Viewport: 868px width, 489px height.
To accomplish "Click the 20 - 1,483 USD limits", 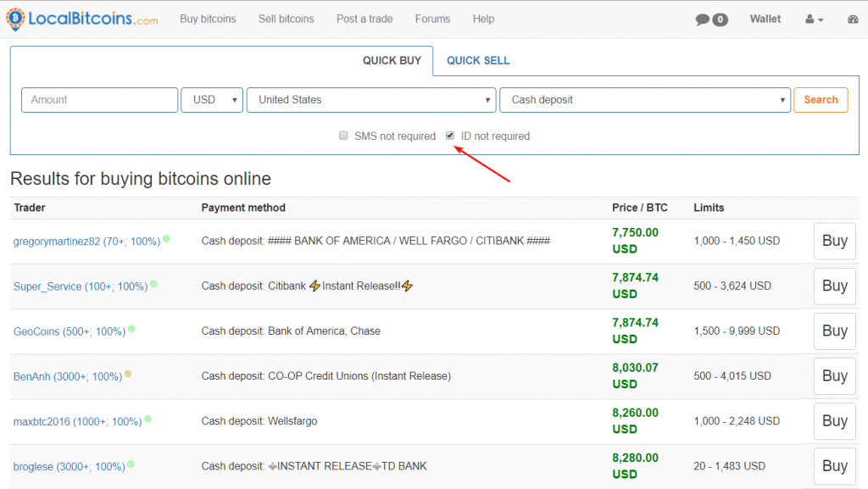I will (x=730, y=466).
